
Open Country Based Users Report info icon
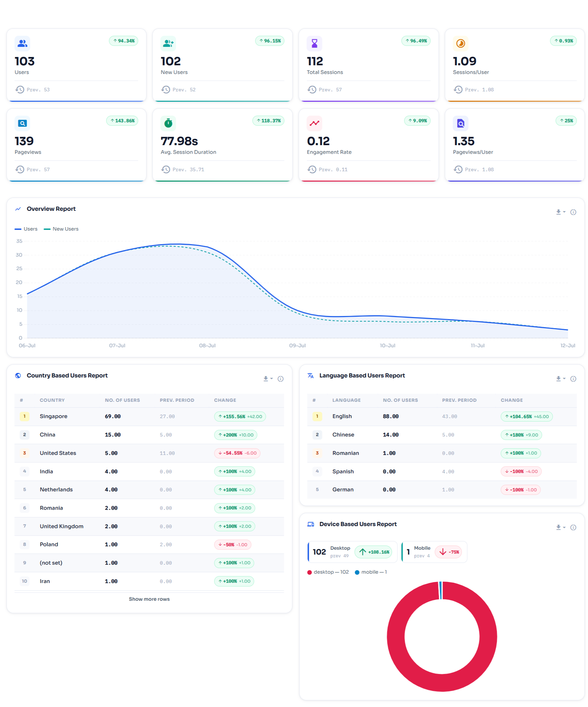point(281,379)
